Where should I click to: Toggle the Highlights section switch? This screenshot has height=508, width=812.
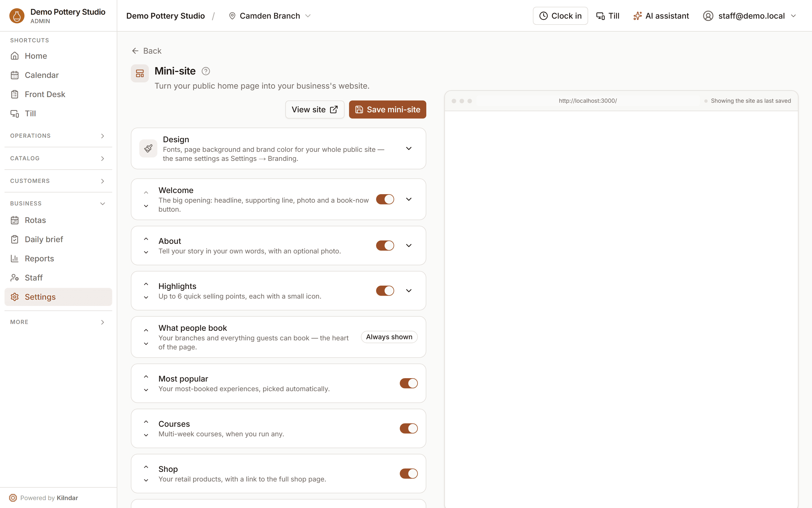click(x=385, y=291)
